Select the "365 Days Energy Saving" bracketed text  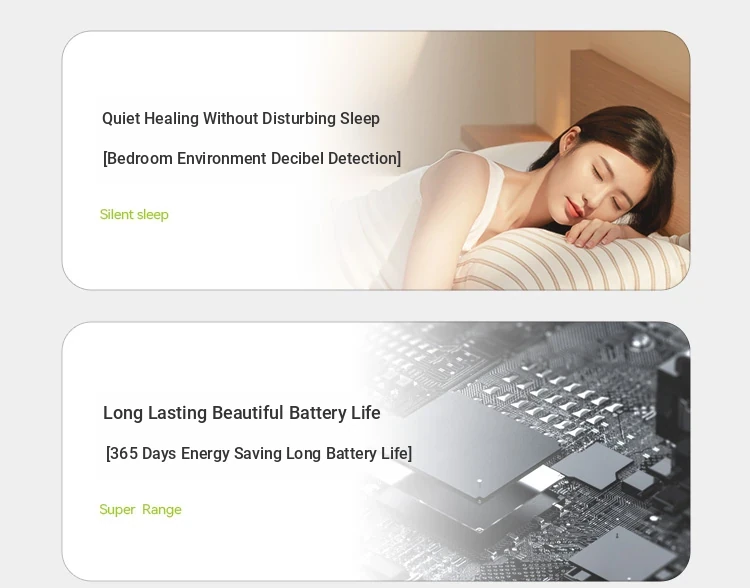click(x=259, y=453)
